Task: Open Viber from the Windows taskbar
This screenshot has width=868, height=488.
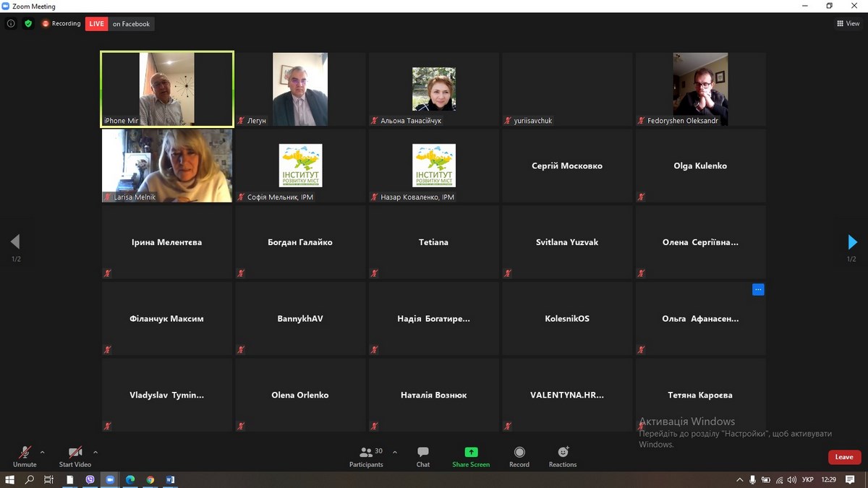Action: click(x=90, y=479)
